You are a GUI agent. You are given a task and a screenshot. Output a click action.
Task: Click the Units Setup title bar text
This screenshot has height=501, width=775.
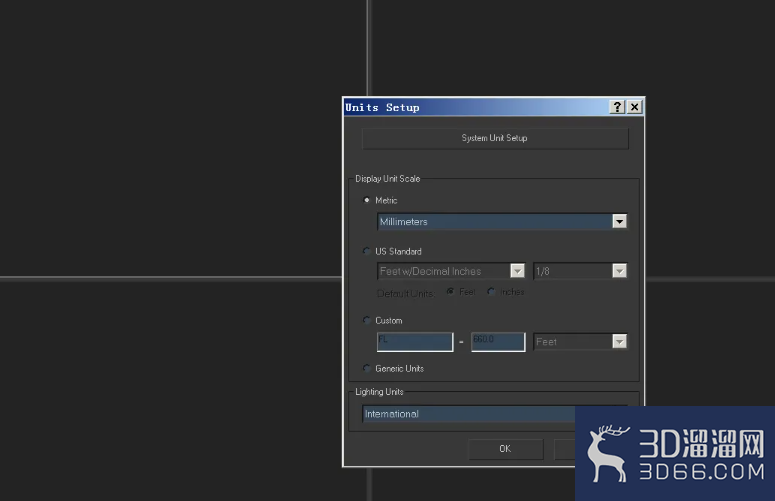point(382,107)
